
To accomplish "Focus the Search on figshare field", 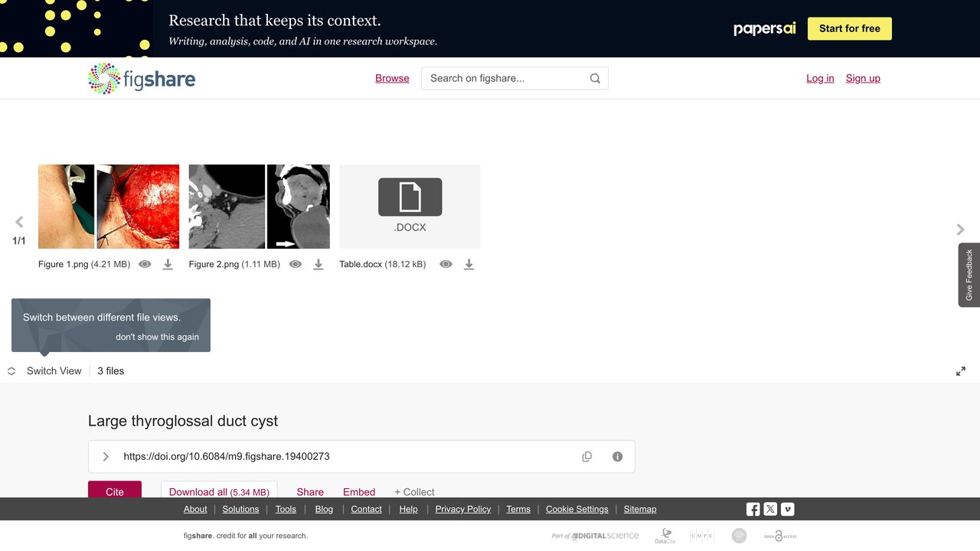I will pos(514,78).
